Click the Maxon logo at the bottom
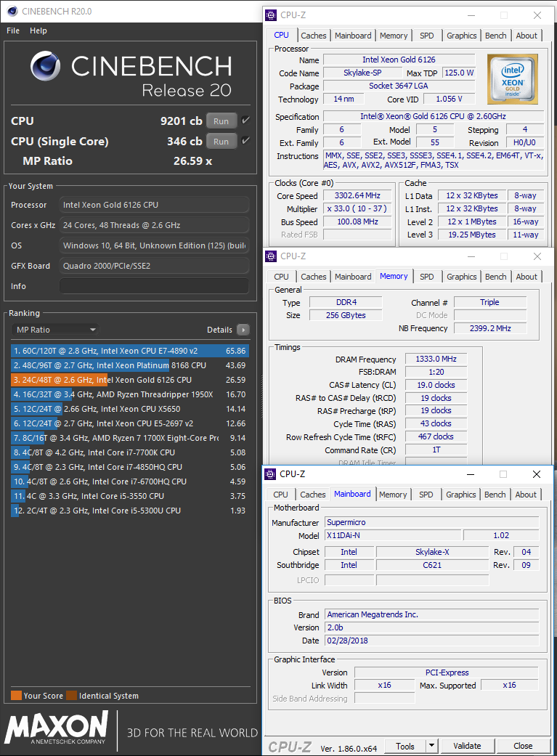The height and width of the screenshot is (756, 557). pyautogui.click(x=56, y=727)
